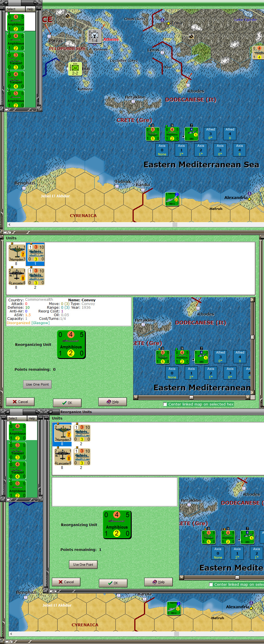264x644 pixels.
Task: Cancel the dialog showing Points remaining 1
Action: pyautogui.click(x=66, y=582)
